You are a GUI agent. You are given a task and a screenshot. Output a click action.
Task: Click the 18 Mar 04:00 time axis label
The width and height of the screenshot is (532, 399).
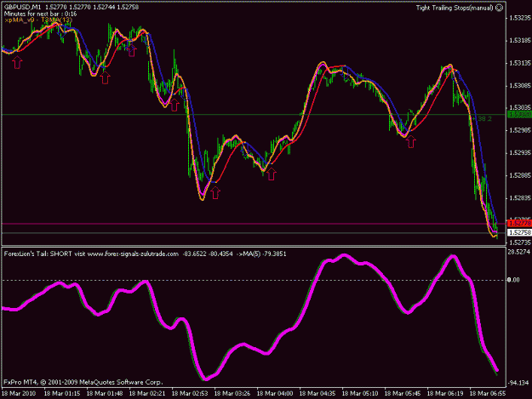tap(275, 394)
